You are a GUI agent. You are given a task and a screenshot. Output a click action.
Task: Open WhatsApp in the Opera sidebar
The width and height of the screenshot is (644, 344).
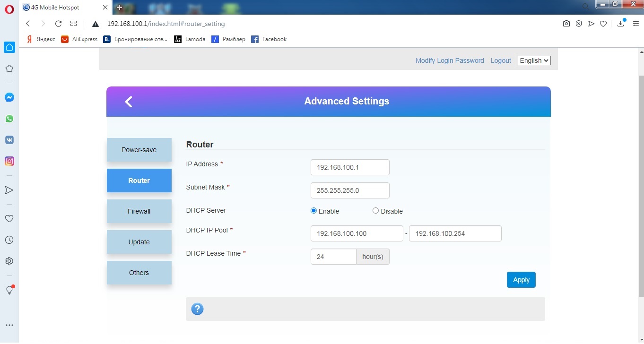click(x=9, y=119)
